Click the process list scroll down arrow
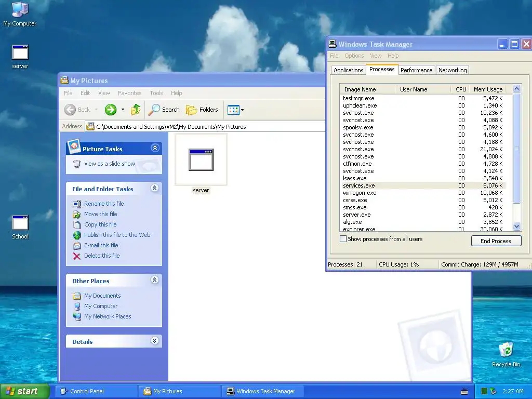Image resolution: width=532 pixels, height=399 pixels. point(516,227)
